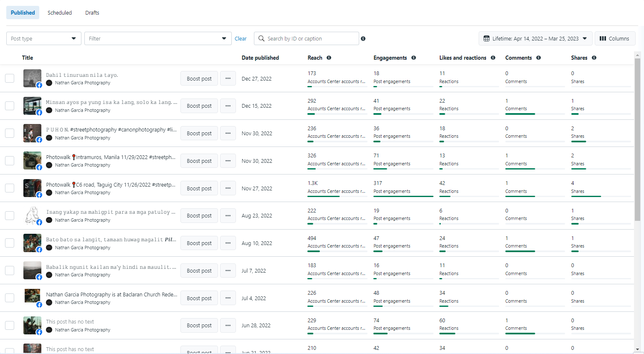The image size is (644, 354).
Task: Check the box for 'Isang yakap na mahigpit' post
Action: pos(10,215)
